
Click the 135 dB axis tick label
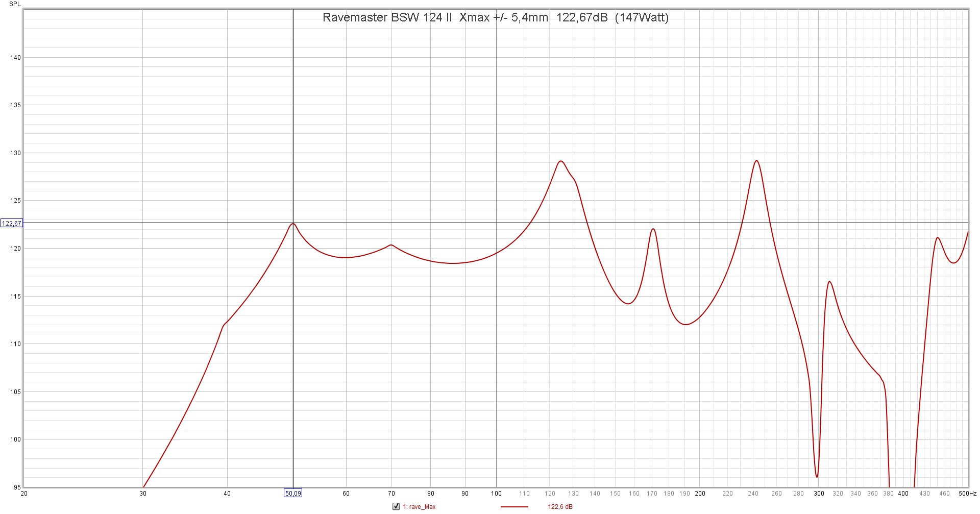pos(15,105)
